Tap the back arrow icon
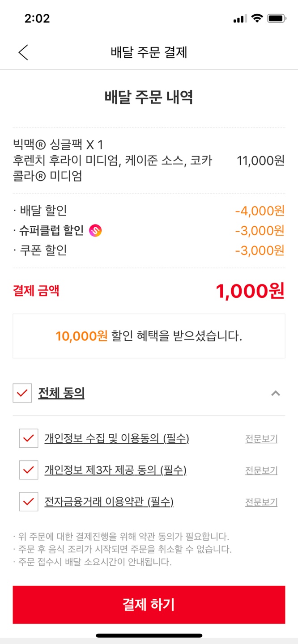This screenshot has width=298, height=644. 23,52
